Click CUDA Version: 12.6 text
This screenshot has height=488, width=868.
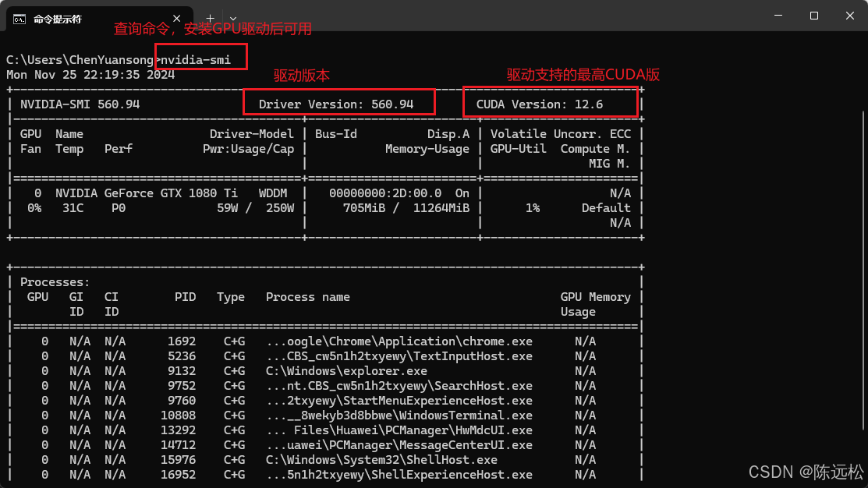point(539,104)
